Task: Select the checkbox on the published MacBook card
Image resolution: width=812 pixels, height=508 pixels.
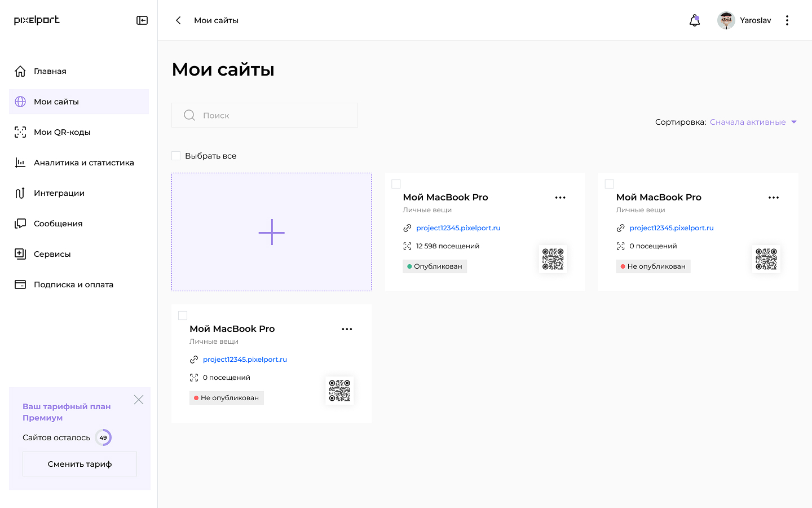Action: (396, 184)
